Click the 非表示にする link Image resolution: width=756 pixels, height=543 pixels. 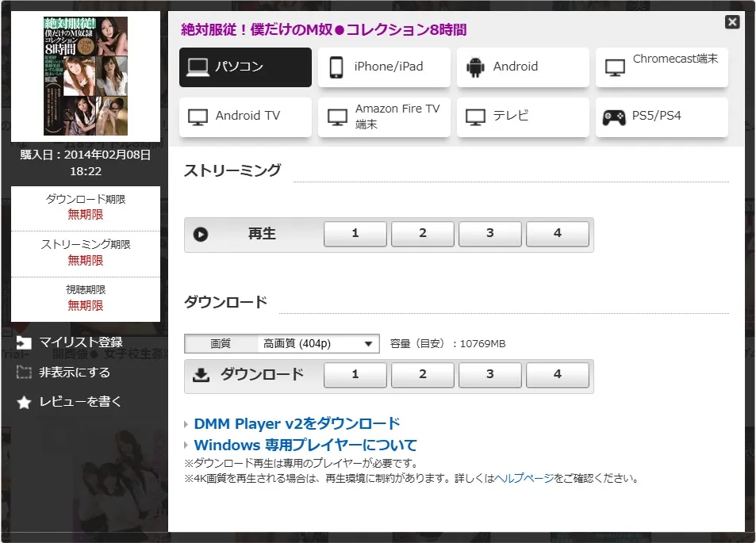[75, 373]
